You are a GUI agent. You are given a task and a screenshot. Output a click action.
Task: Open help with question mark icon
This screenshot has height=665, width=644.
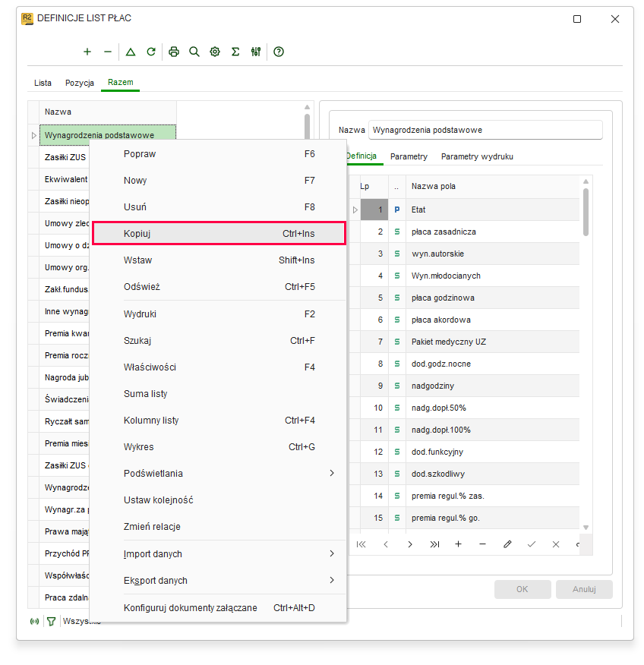279,52
